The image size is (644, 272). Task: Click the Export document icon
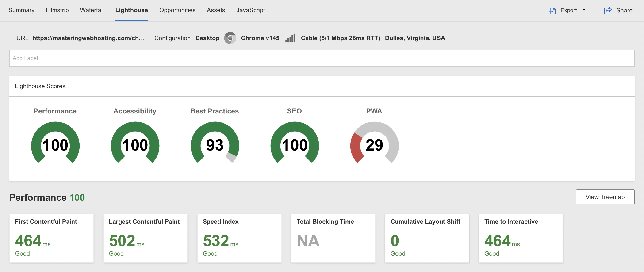pyautogui.click(x=552, y=11)
